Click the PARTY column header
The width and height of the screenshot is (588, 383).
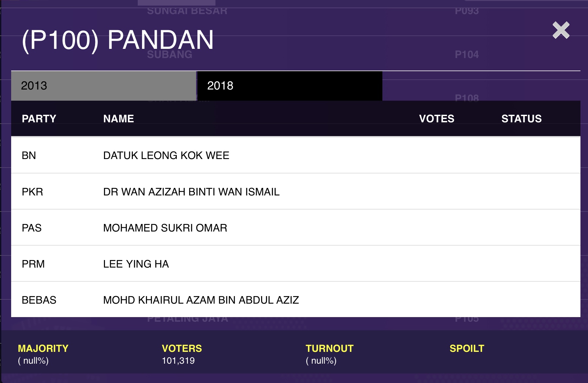39,119
